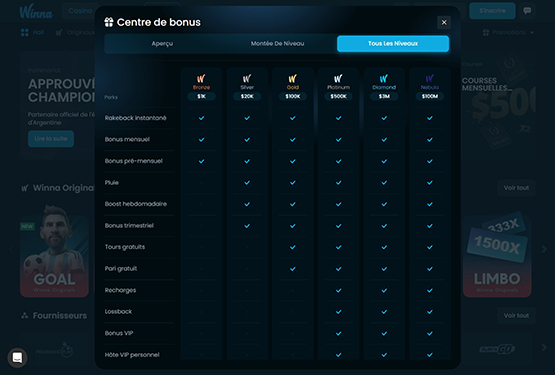Click the Bonus VIP row label
The width and height of the screenshot is (555, 375).
(x=119, y=333)
